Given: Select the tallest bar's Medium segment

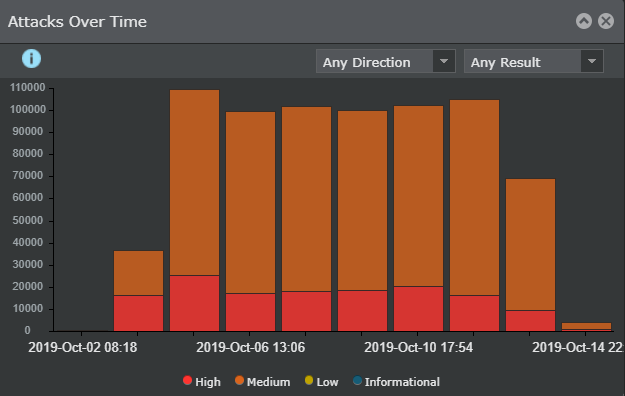Looking at the screenshot, I should point(195,183).
